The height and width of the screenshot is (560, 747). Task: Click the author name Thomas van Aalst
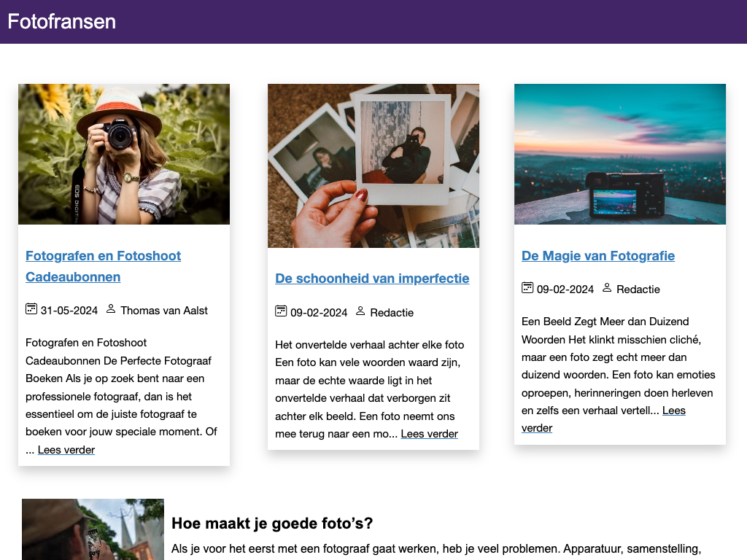click(x=164, y=311)
